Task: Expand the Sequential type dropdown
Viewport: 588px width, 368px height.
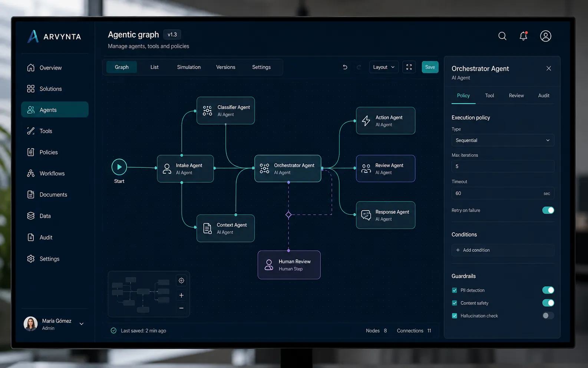Action: pyautogui.click(x=503, y=140)
